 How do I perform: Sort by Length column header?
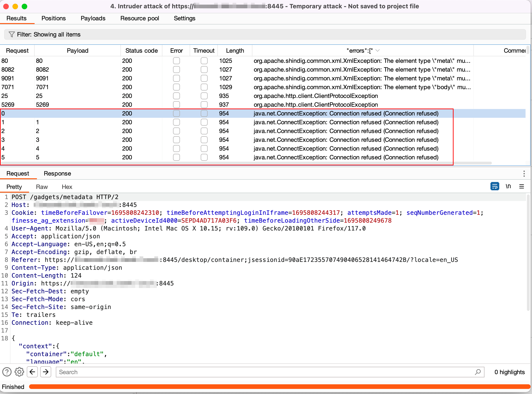click(x=235, y=51)
